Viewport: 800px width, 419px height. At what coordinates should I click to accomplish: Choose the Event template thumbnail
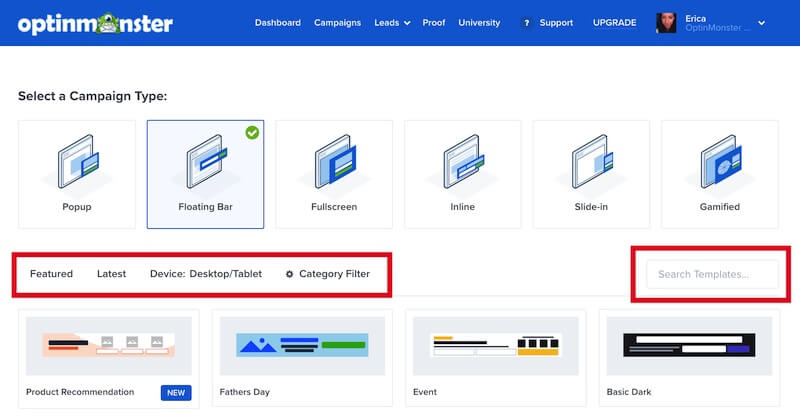pyautogui.click(x=495, y=346)
